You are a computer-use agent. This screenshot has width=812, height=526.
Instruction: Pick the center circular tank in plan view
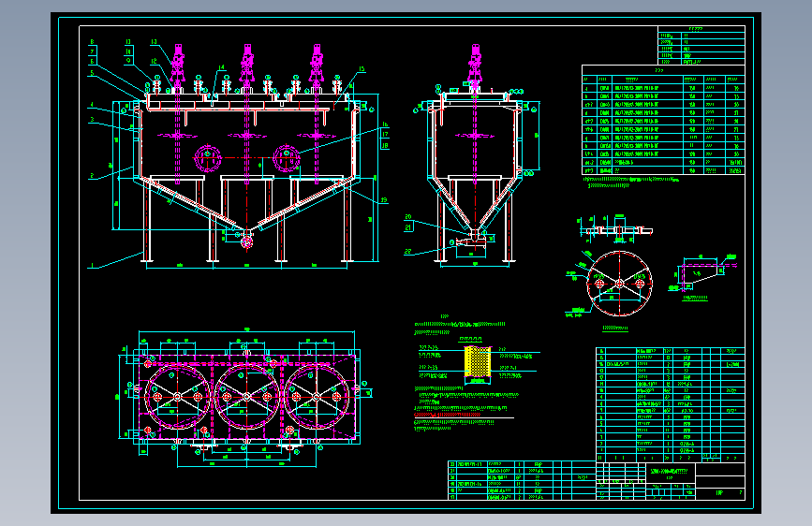coord(247,397)
